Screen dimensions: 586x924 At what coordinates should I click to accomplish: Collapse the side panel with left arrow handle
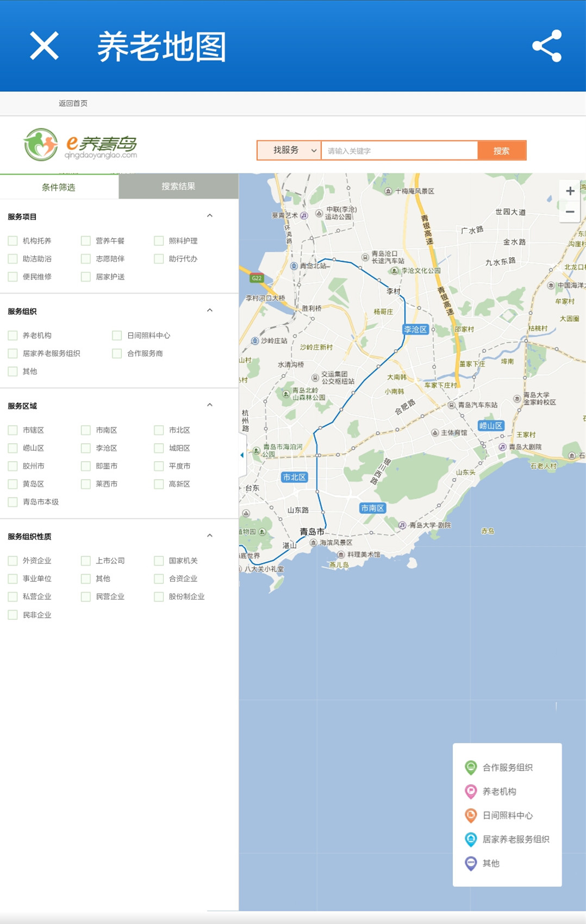point(242,455)
